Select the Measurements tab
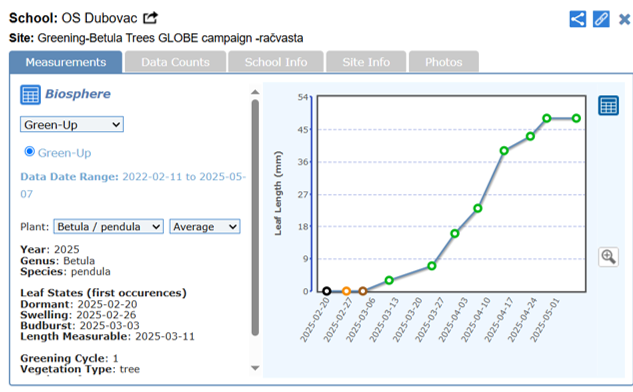The width and height of the screenshot is (633, 392). tap(66, 62)
